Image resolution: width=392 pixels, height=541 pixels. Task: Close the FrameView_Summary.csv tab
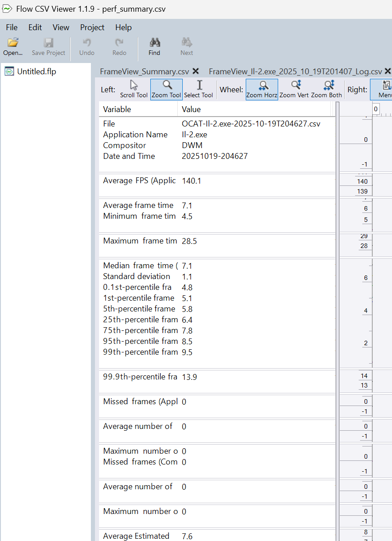coord(196,71)
